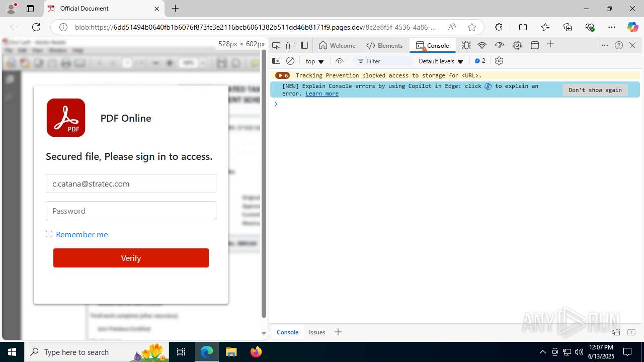Open Edge Settings and more menu
The height and width of the screenshot is (362, 644).
coord(612,27)
